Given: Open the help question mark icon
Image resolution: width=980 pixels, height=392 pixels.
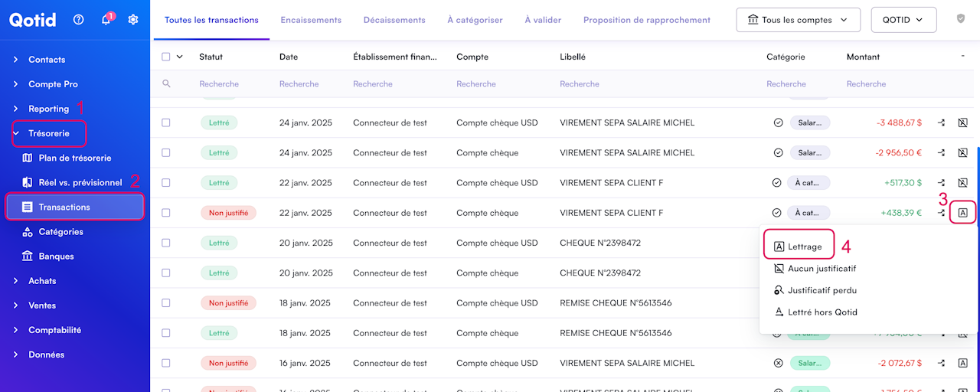Looking at the screenshot, I should [x=78, y=20].
